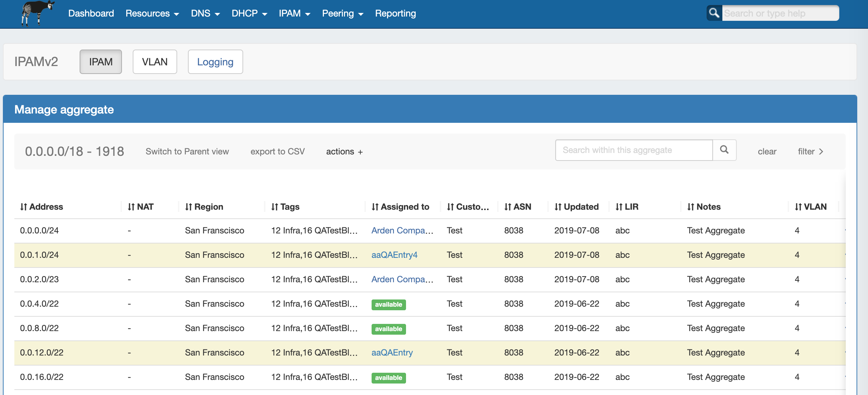Sort by Region column arrows

pos(189,207)
